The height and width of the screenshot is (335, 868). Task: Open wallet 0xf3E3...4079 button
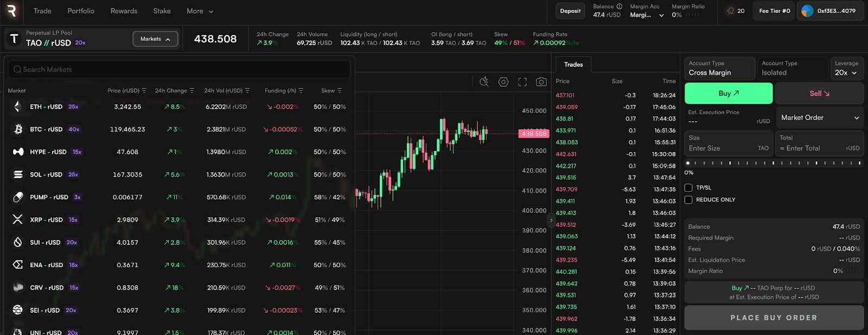click(x=830, y=11)
